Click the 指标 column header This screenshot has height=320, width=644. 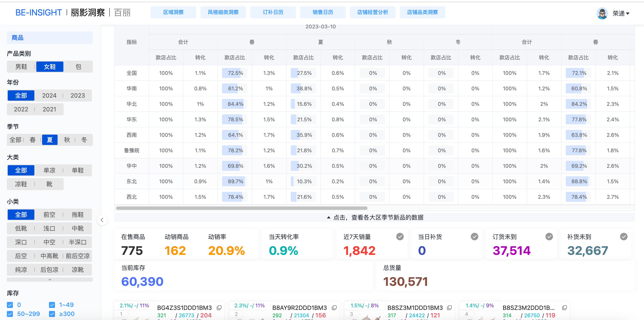[x=131, y=42]
